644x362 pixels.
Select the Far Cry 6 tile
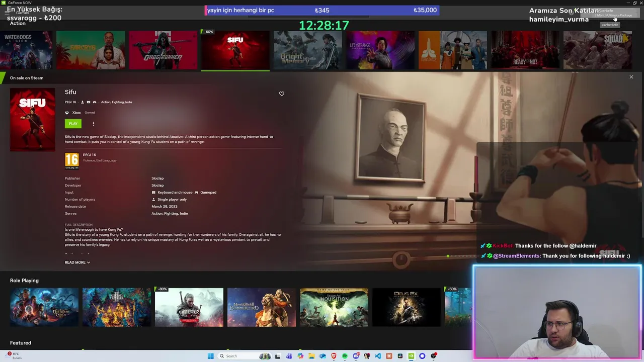point(91,50)
